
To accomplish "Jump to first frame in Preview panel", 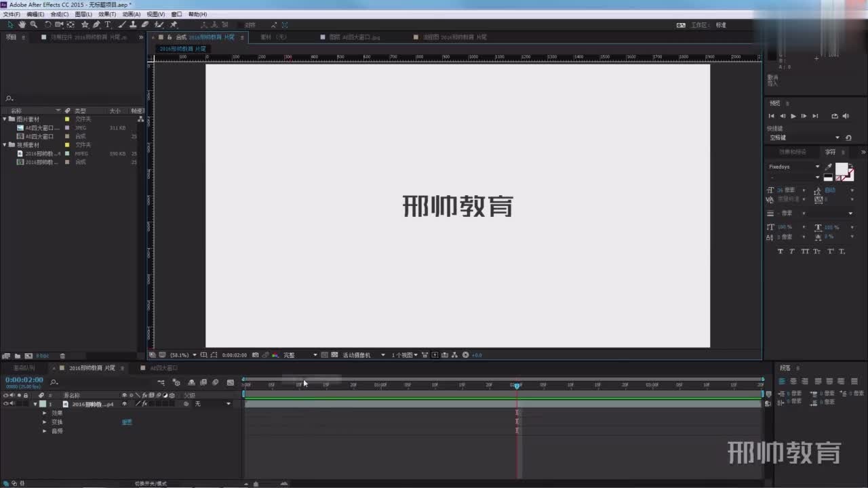I will [x=771, y=116].
